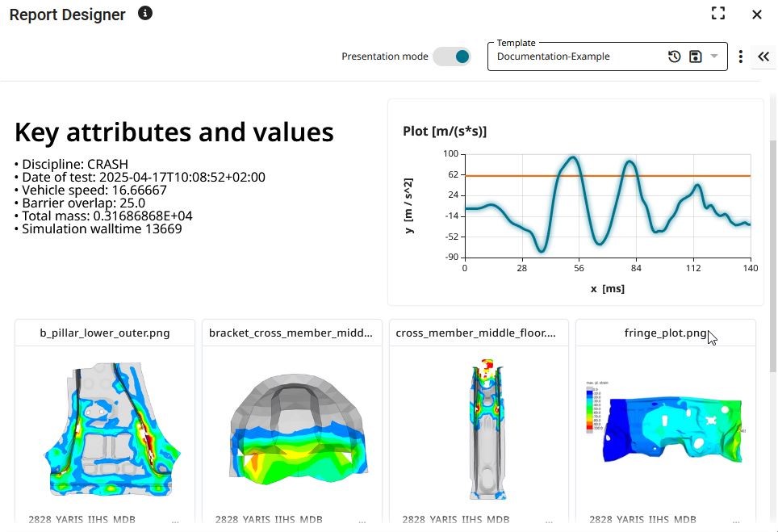Screen dimensions: 778x532
Task: Open the vertical three-dot options menu
Action: click(740, 57)
